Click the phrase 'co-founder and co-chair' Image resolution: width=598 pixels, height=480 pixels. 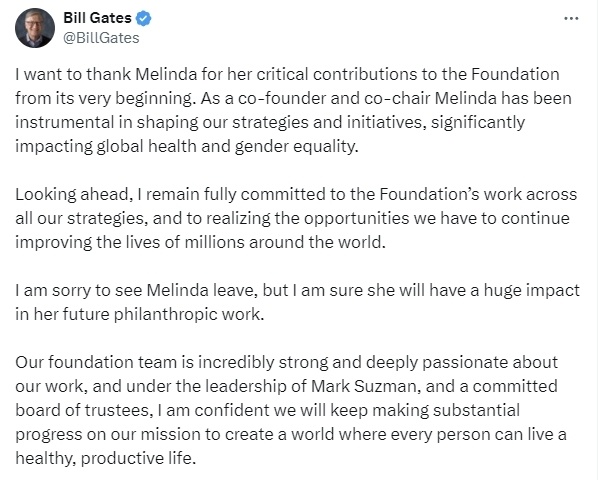tap(334, 98)
